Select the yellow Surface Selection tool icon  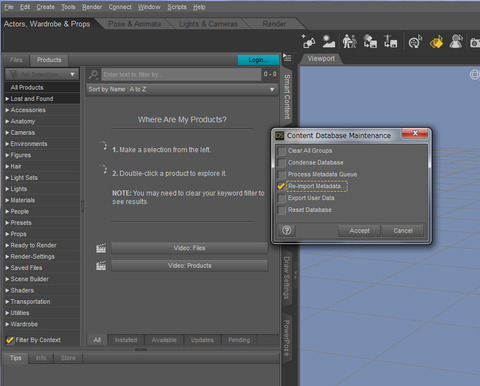436,42
